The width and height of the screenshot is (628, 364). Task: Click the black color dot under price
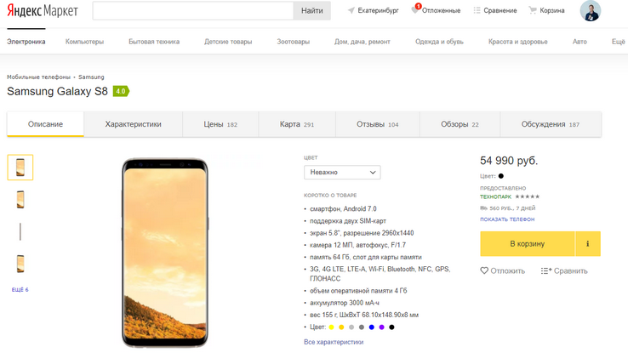pyautogui.click(x=500, y=176)
